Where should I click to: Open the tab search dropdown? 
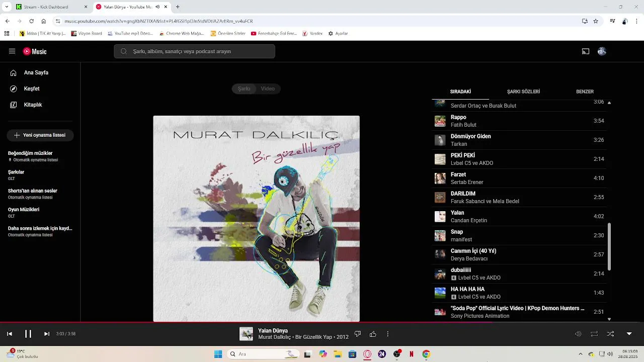coord(7,7)
